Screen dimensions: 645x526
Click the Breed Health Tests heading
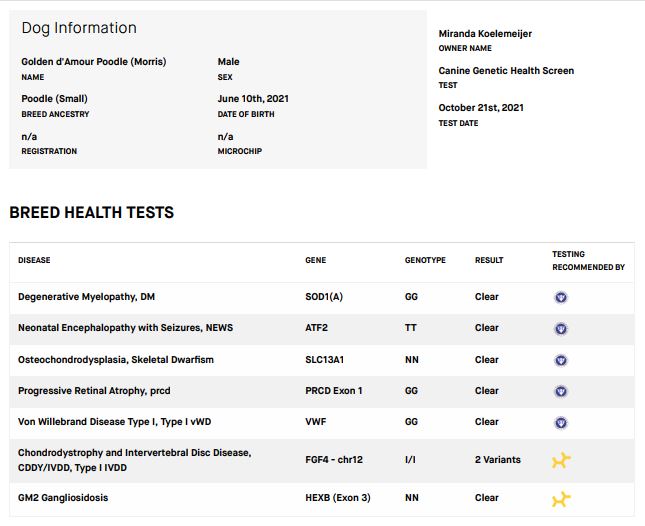[x=91, y=213]
